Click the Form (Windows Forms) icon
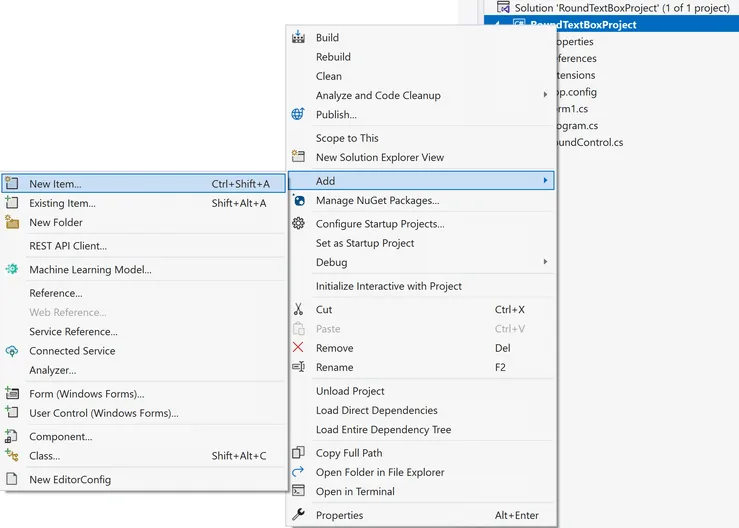This screenshot has width=739, height=528. point(12,393)
